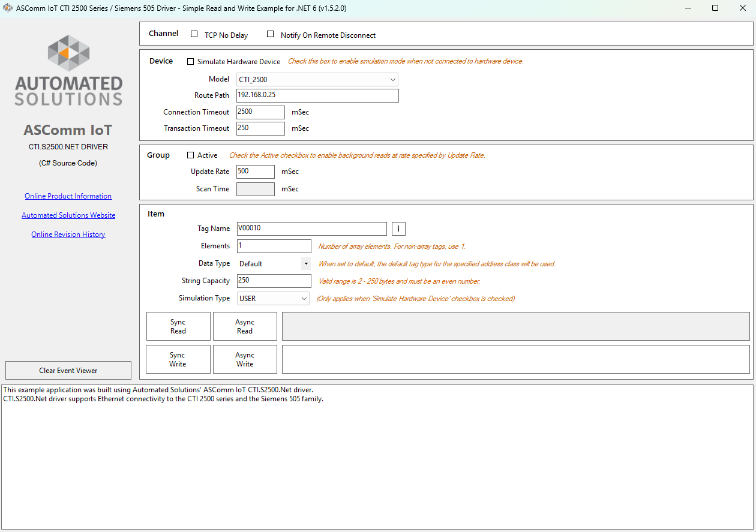Enable TCP No Delay
The width and height of the screenshot is (756, 532).
coord(194,34)
